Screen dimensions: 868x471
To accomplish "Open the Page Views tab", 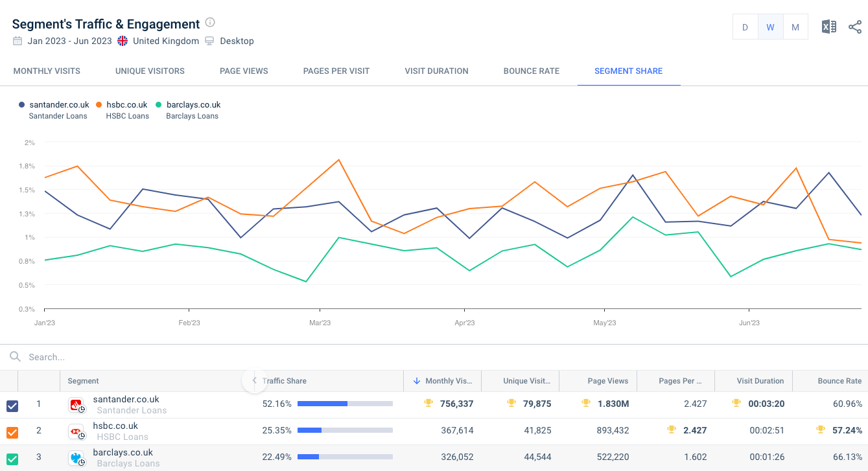I will tap(244, 71).
